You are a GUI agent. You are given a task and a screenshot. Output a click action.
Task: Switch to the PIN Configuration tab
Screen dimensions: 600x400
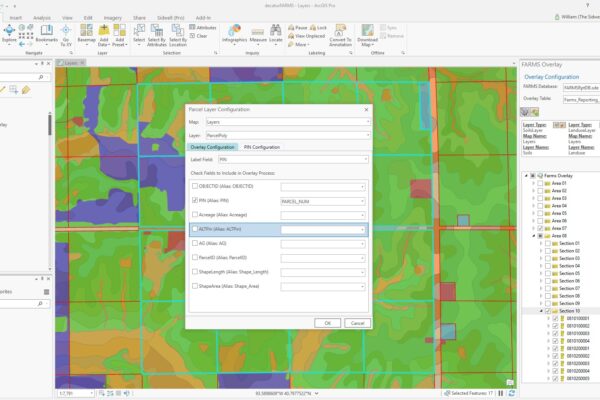tap(262, 147)
